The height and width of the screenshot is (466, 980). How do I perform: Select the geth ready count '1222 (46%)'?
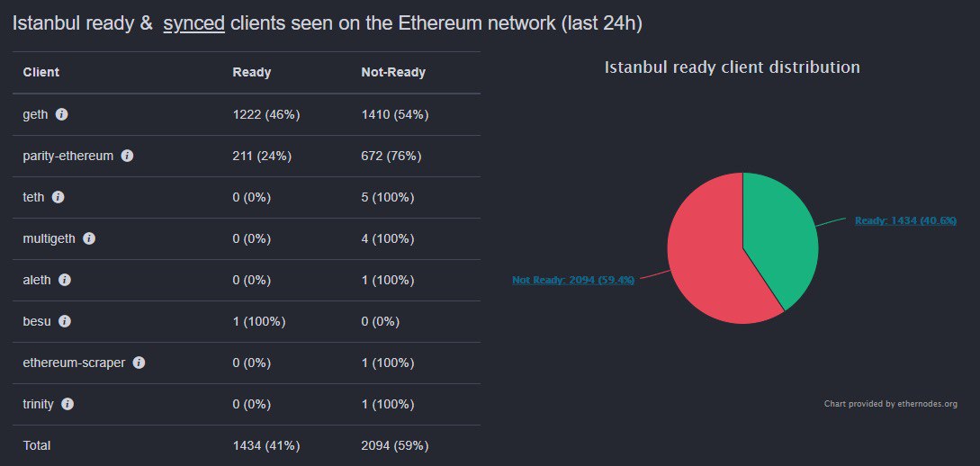click(265, 115)
